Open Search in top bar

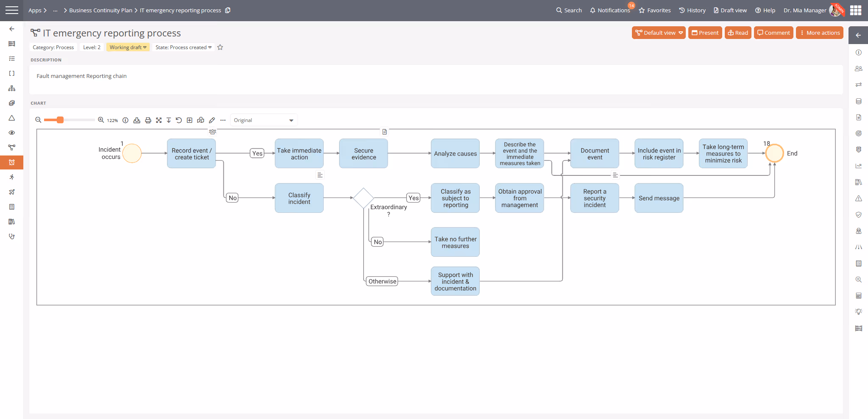point(569,10)
